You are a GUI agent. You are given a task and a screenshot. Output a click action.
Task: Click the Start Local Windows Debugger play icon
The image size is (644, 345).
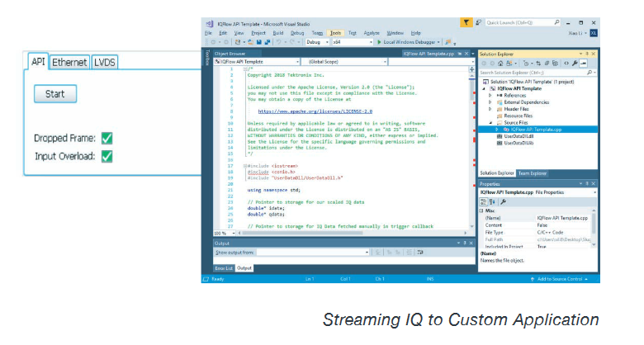pos(377,40)
